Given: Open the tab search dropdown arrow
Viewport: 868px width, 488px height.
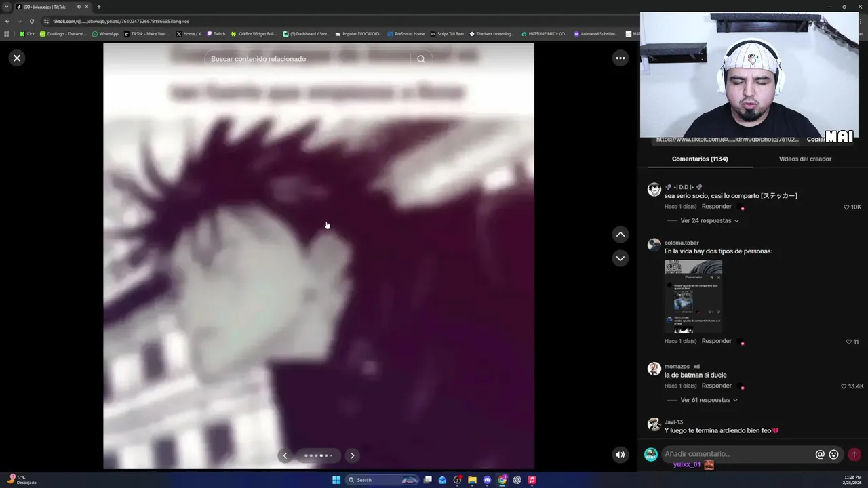Looking at the screenshot, I should click(x=7, y=7).
